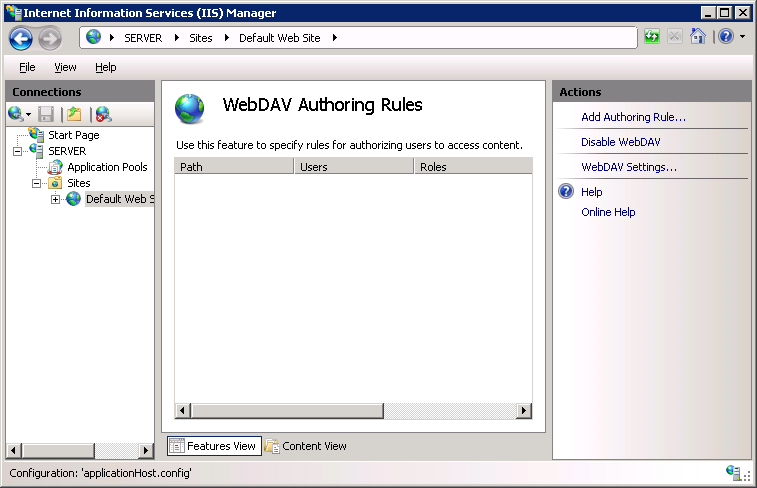Click WebDAV Authoring Rules globe icon

point(190,109)
